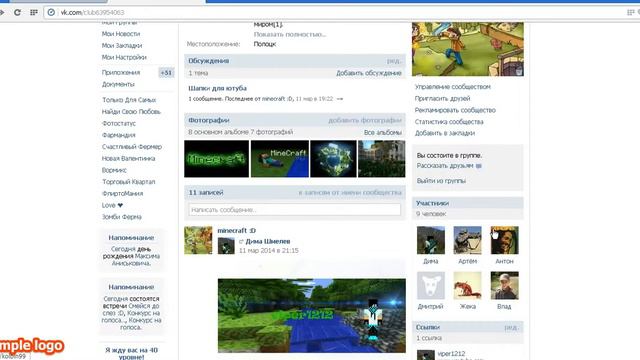
Task: Open the Зомби Ферма app link
Action: (x=121, y=217)
